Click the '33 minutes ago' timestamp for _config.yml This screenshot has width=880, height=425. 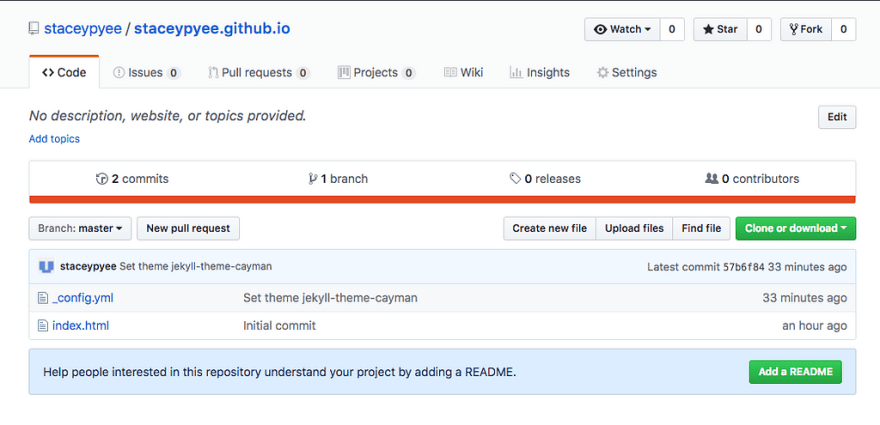tap(805, 298)
